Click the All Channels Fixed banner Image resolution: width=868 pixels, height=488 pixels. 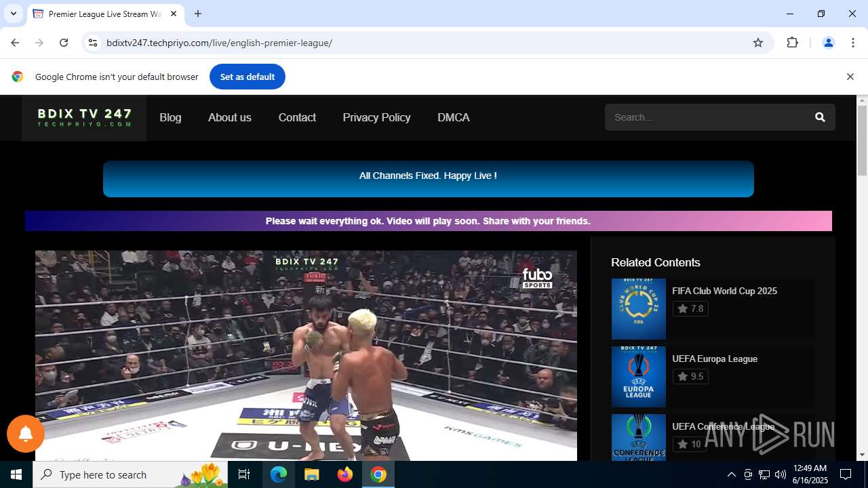[x=429, y=179]
